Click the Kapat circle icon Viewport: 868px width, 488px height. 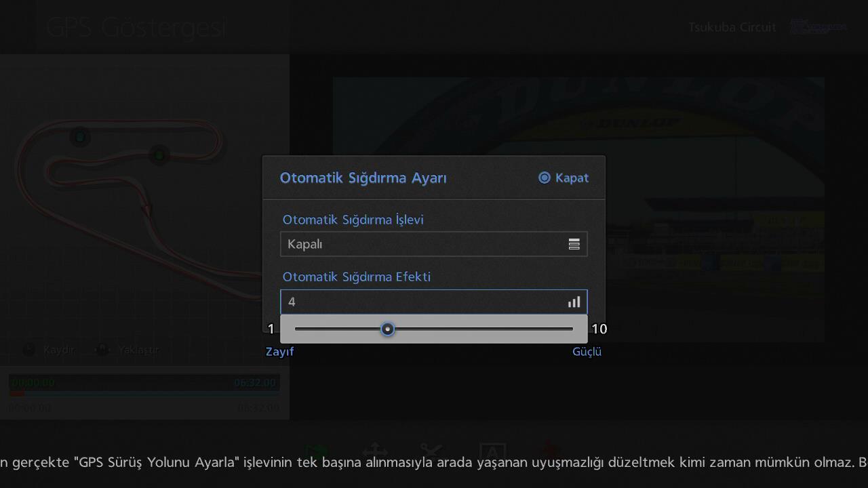click(x=544, y=178)
